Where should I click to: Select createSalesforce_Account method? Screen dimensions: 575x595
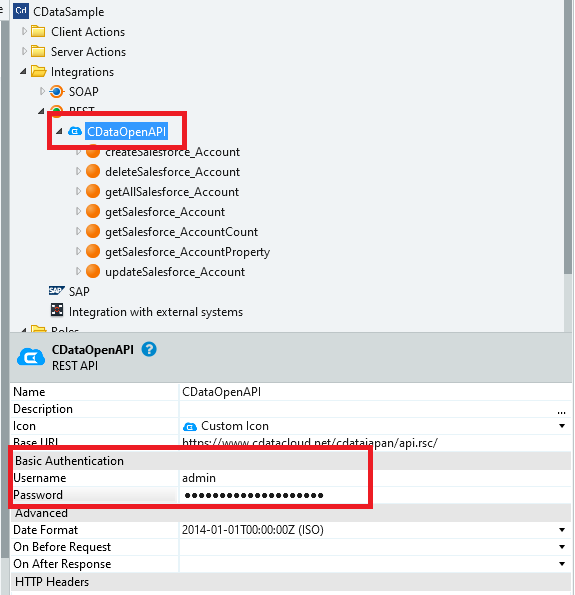coord(172,152)
